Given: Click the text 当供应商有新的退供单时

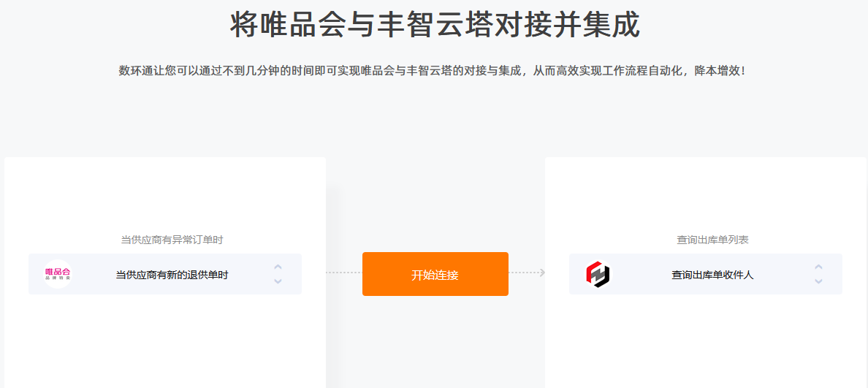Looking at the screenshot, I should tap(172, 275).
